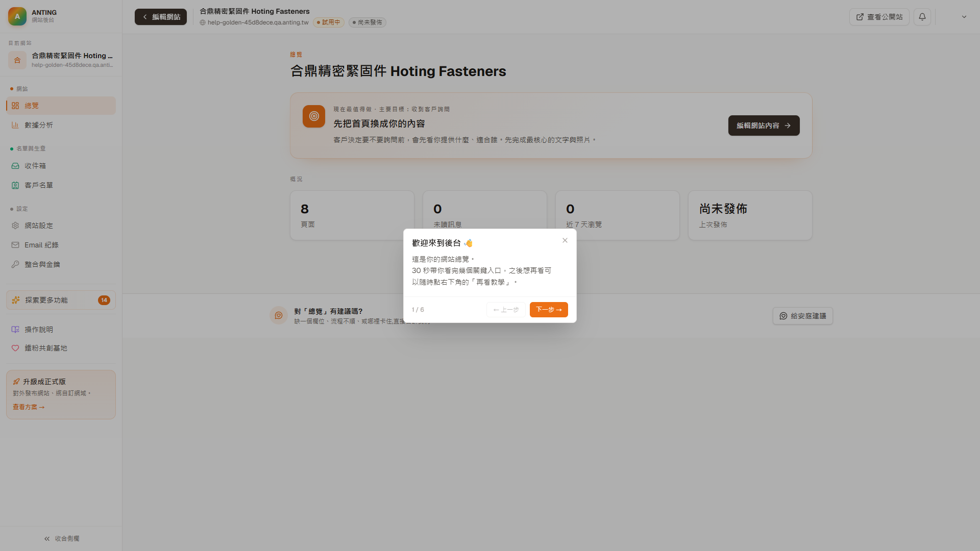Click the 數據分析 bar chart icon
The image size is (980, 551).
[x=15, y=125]
